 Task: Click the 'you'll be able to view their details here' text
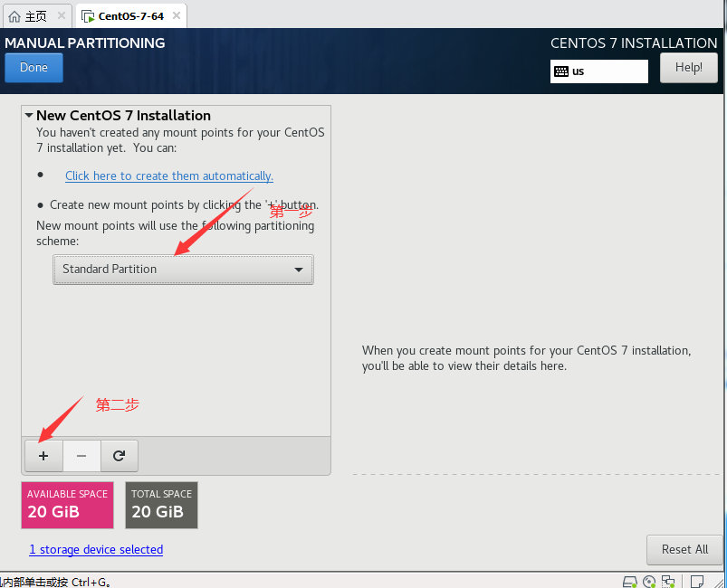click(464, 366)
